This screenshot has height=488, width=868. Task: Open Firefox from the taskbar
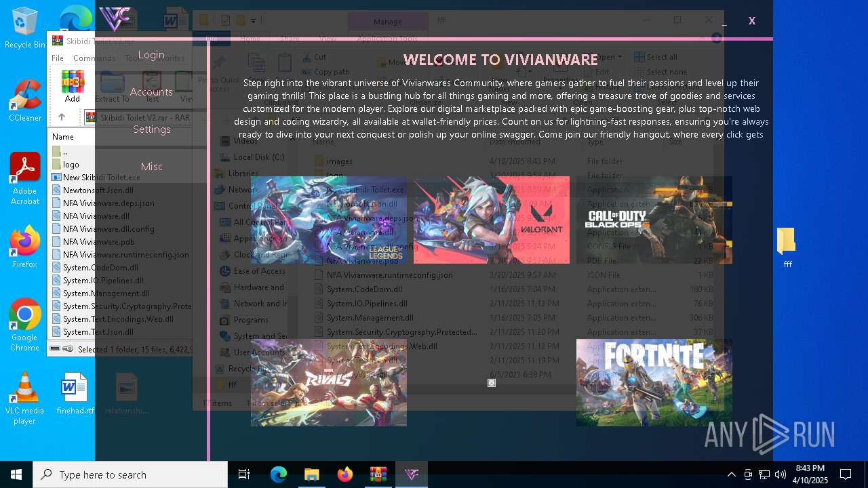click(x=344, y=474)
